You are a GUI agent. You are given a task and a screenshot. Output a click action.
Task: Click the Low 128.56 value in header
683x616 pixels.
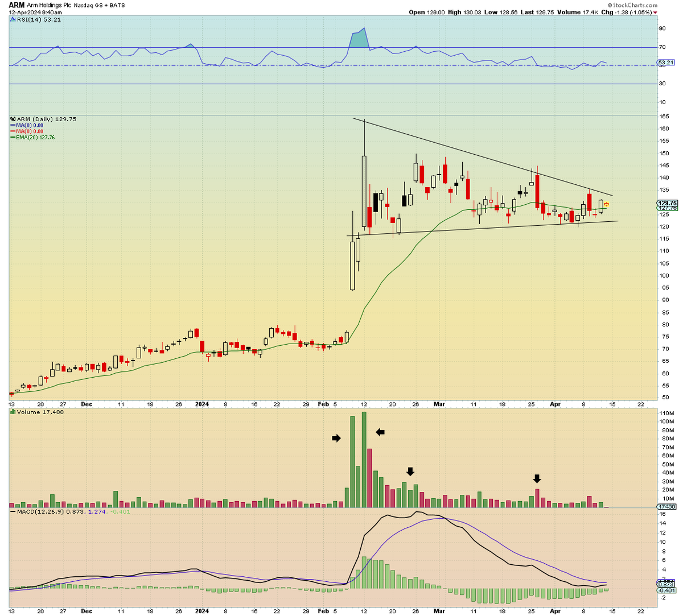[500, 13]
